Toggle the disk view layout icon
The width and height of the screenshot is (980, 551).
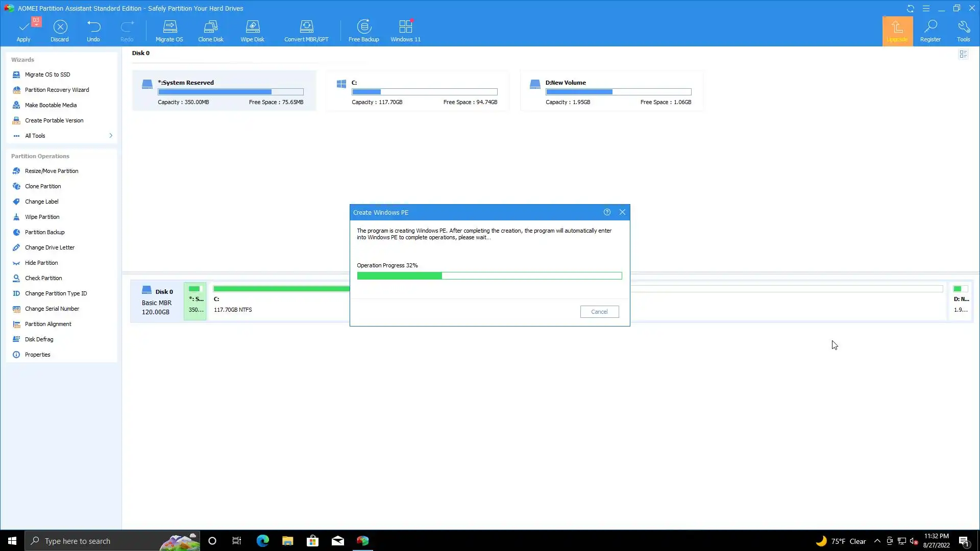(x=963, y=54)
